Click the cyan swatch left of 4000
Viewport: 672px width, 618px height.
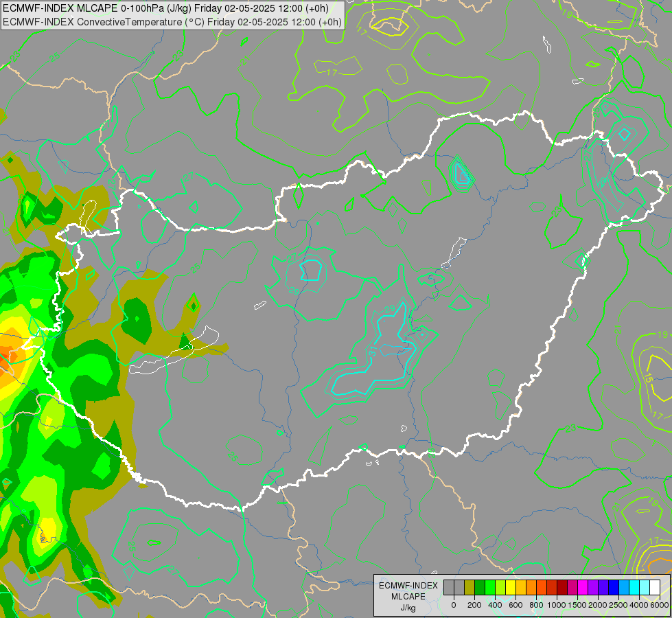634,588
